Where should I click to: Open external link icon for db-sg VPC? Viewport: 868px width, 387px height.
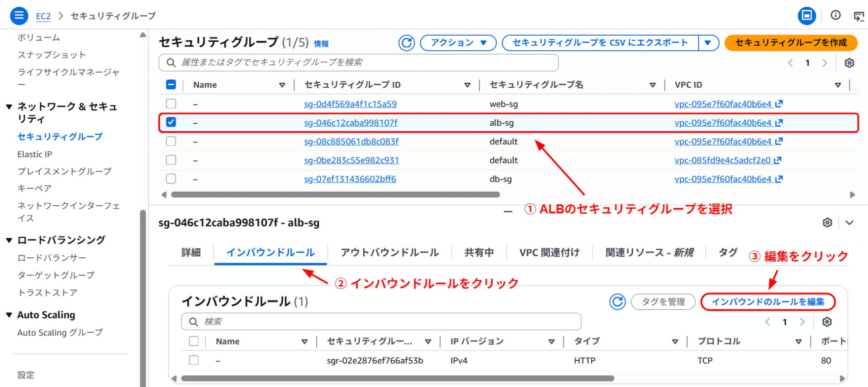pyautogui.click(x=779, y=179)
